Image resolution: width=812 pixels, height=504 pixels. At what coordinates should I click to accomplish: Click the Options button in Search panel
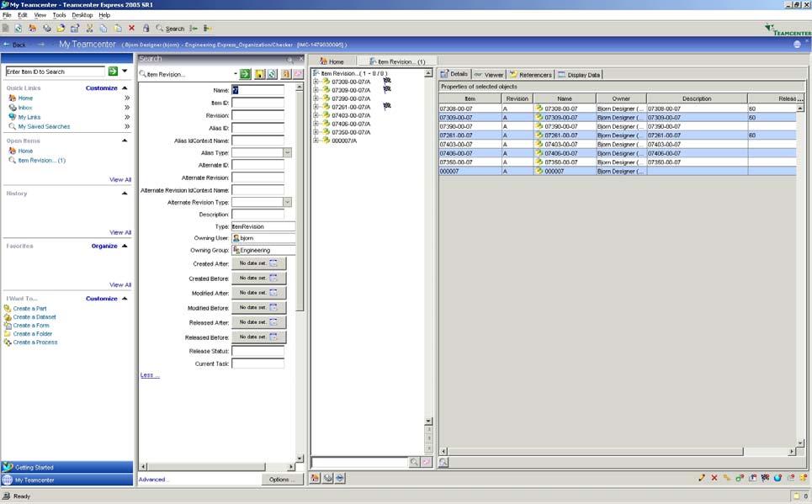pos(282,480)
